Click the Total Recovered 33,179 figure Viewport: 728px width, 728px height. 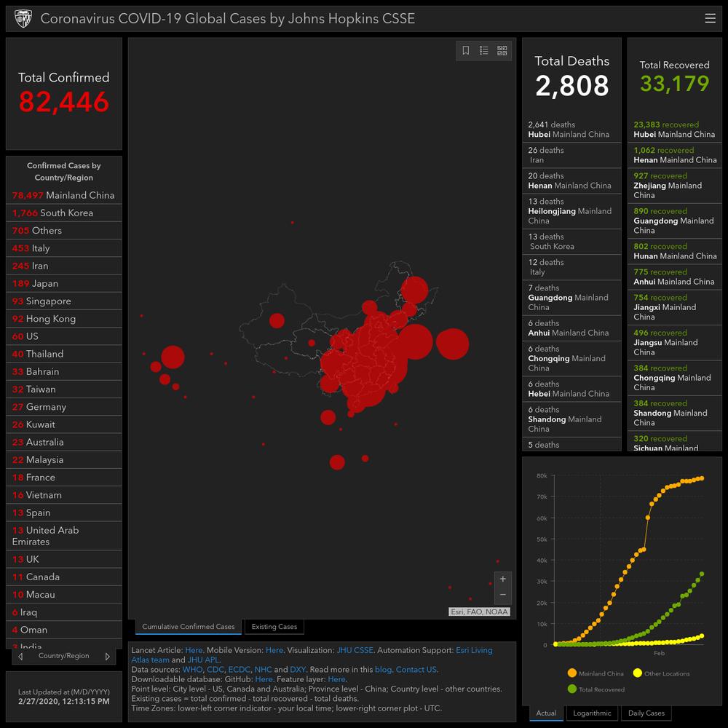pos(675,84)
